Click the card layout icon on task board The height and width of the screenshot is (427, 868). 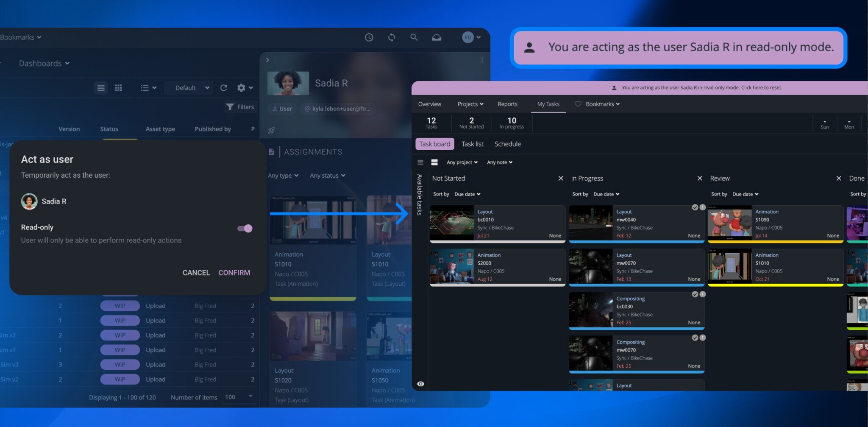[434, 162]
